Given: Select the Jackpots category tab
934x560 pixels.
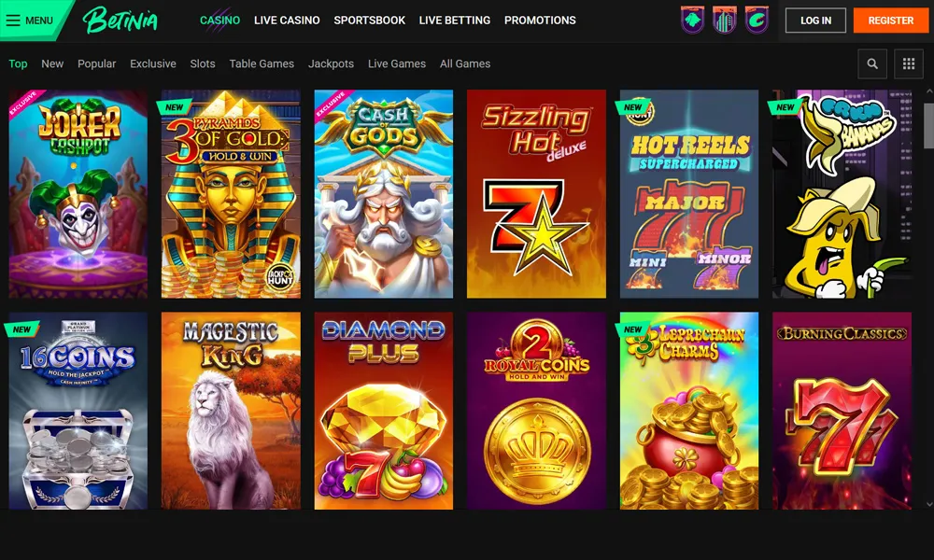Looking at the screenshot, I should (x=331, y=63).
